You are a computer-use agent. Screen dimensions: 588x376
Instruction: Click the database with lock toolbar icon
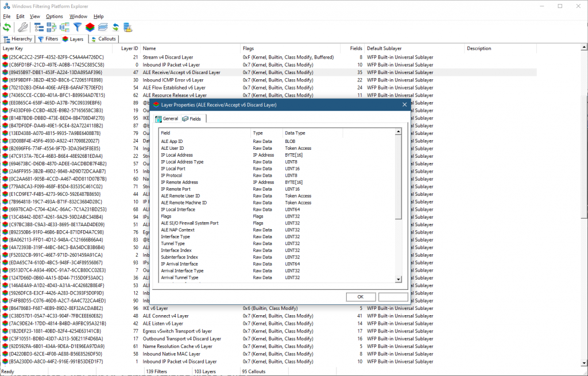(128, 27)
